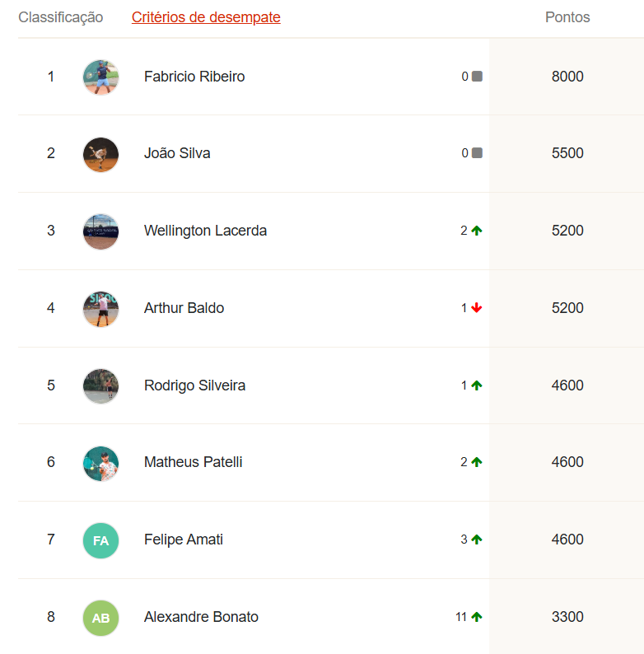Click the gray no-change square for Fabricio Ribeiro
Viewport: 644px width, 654px height.
tap(477, 77)
